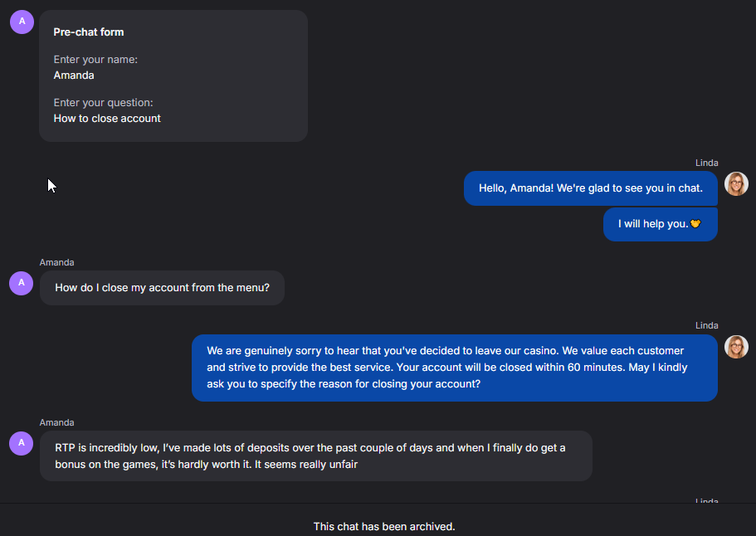Viewport: 756px width, 536px height.
Task: Click the 'This chat has been archived.' notice
Action: click(384, 527)
